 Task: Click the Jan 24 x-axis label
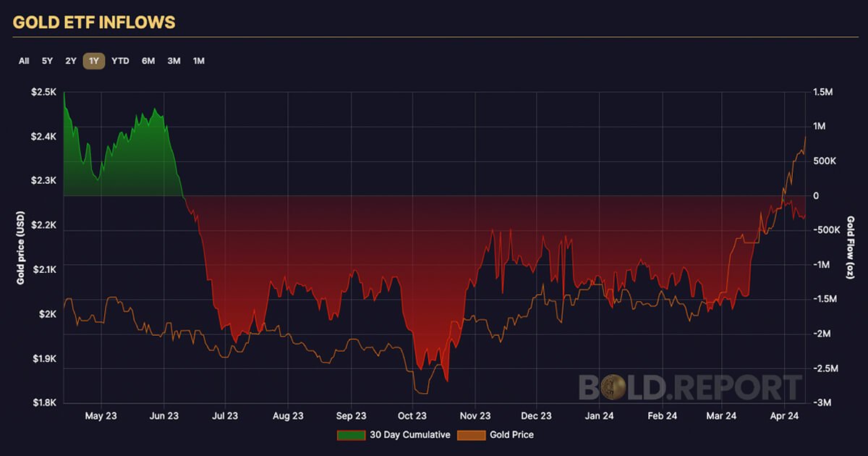[x=600, y=415]
